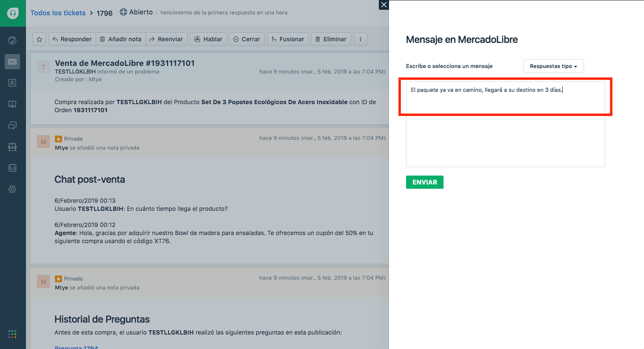
Task: Click the orange lock icon of second Privado note
Action: point(58,279)
